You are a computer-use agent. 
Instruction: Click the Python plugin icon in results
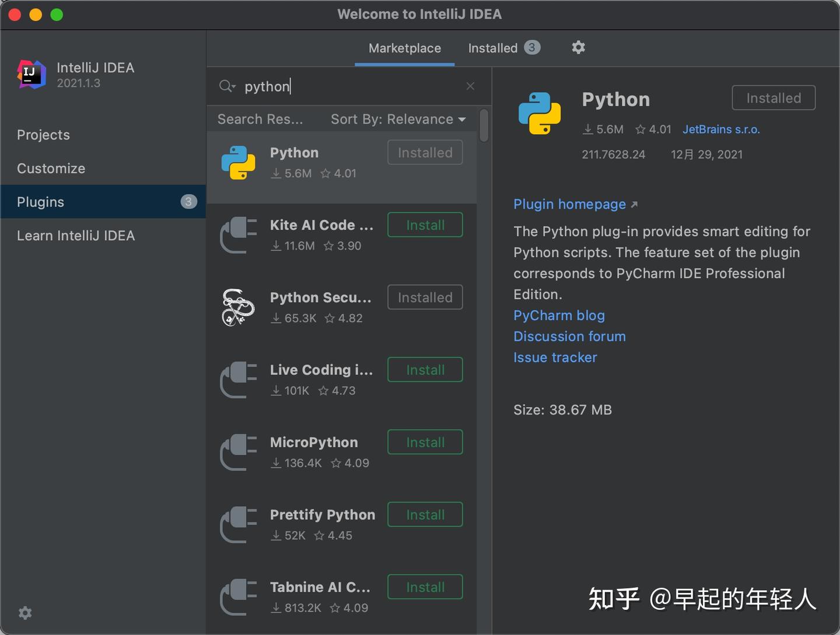(239, 162)
